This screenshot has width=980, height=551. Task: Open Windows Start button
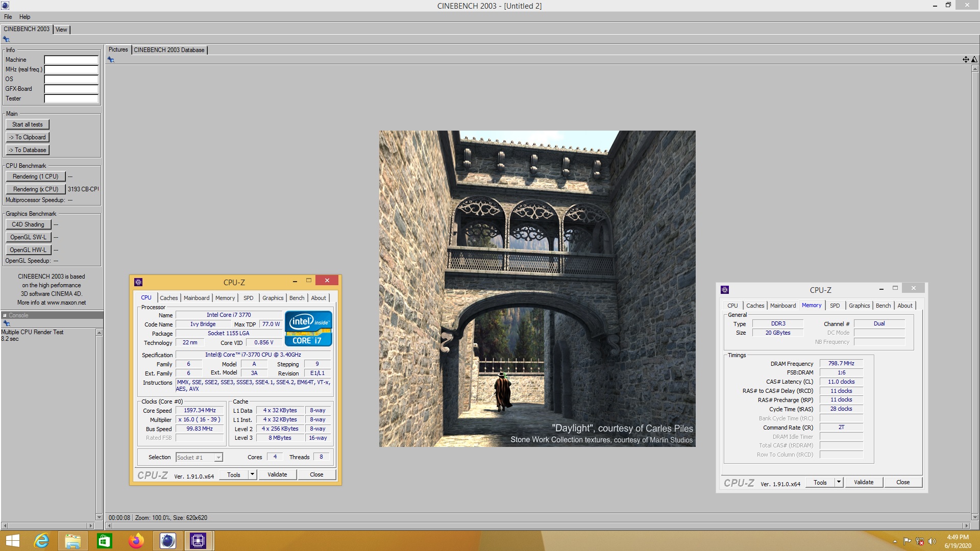12,541
